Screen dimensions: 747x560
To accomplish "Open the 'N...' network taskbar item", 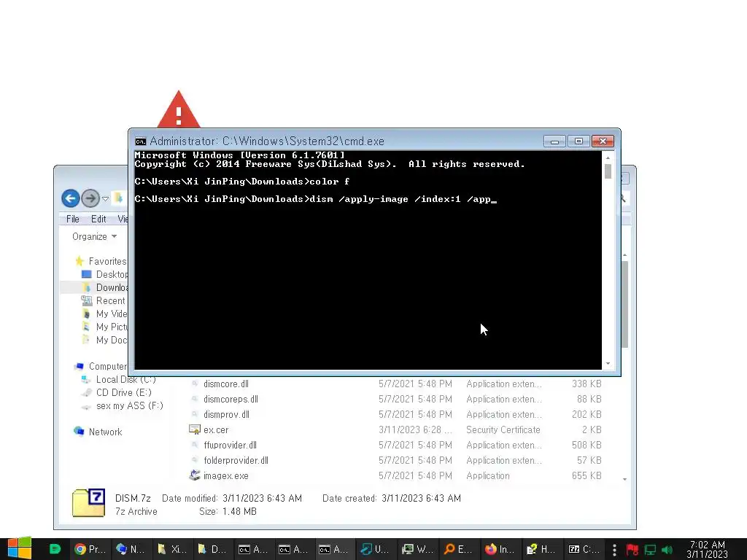I will point(130,549).
